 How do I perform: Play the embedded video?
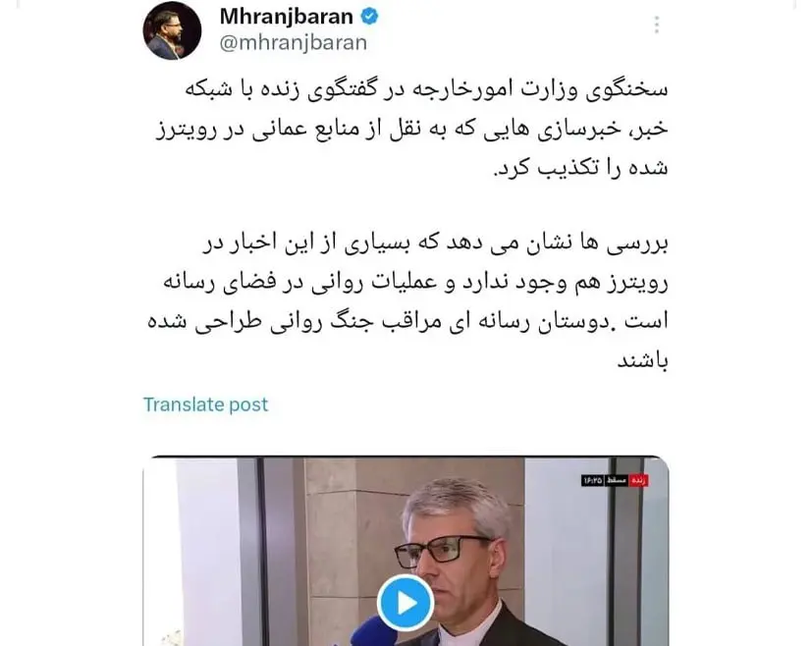click(x=406, y=603)
